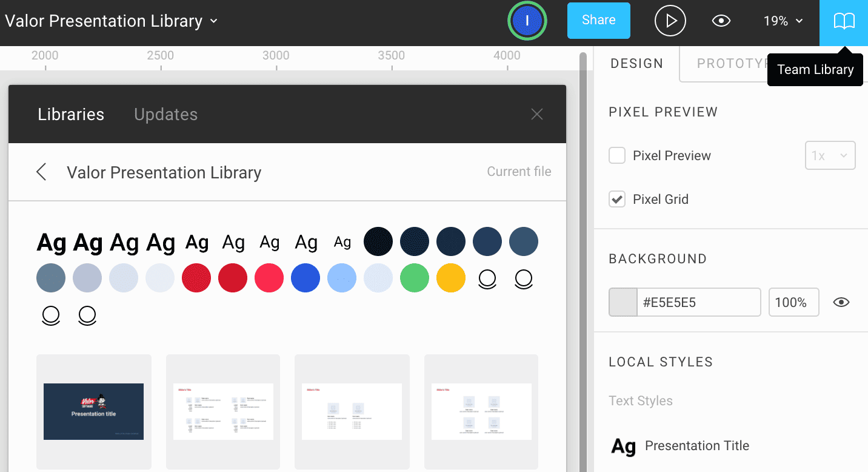Click the circular user avatar
Image resolution: width=868 pixels, height=472 pixels.
click(527, 21)
